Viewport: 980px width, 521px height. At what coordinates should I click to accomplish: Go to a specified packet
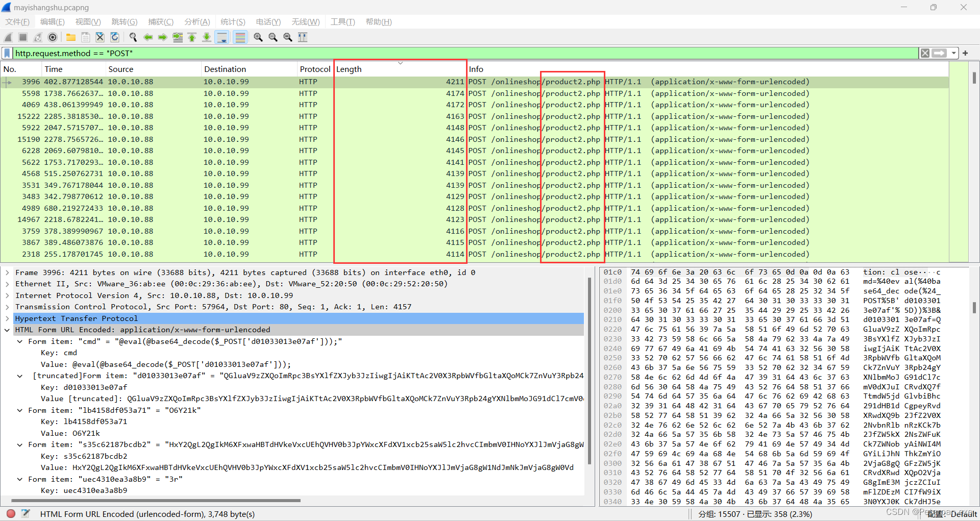tap(178, 37)
